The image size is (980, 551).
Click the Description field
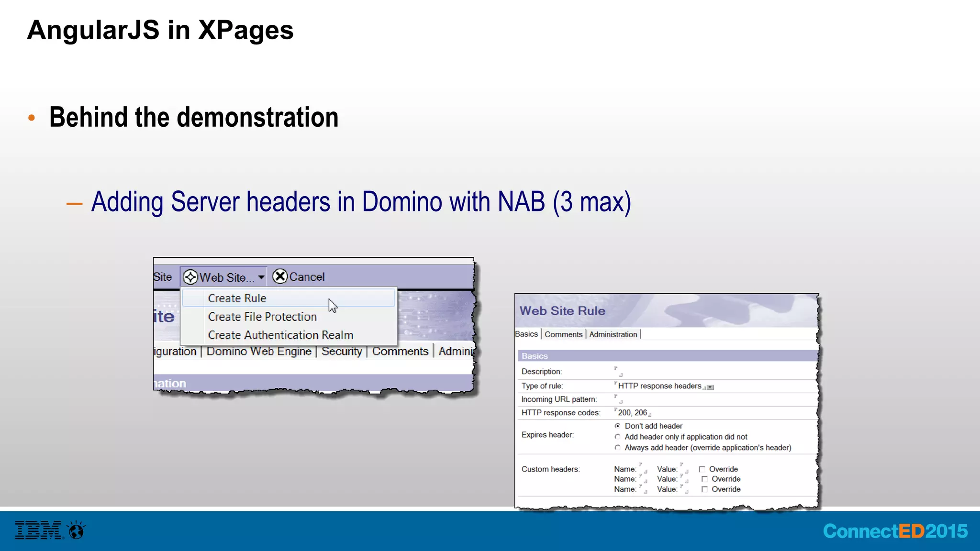tap(618, 372)
